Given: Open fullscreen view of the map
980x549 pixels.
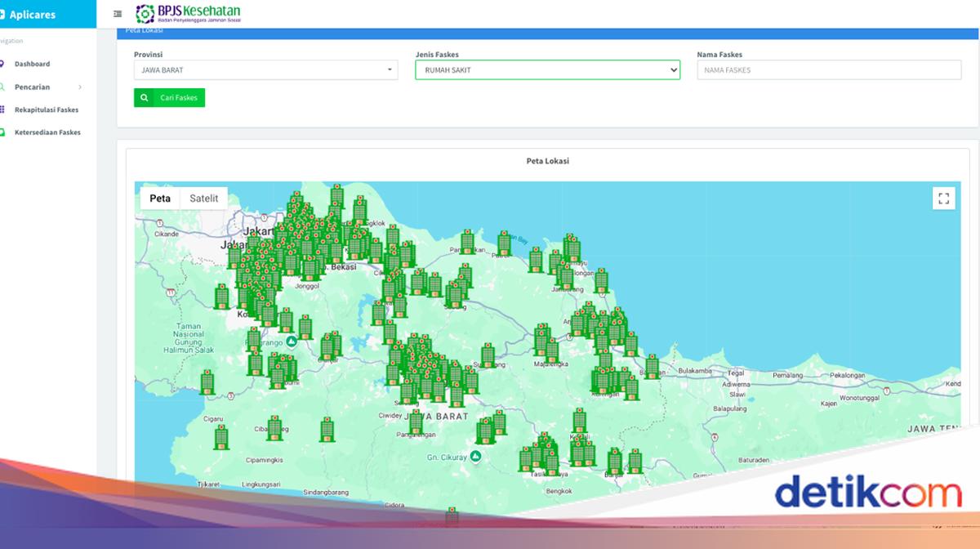Looking at the screenshot, I should pyautogui.click(x=944, y=198).
